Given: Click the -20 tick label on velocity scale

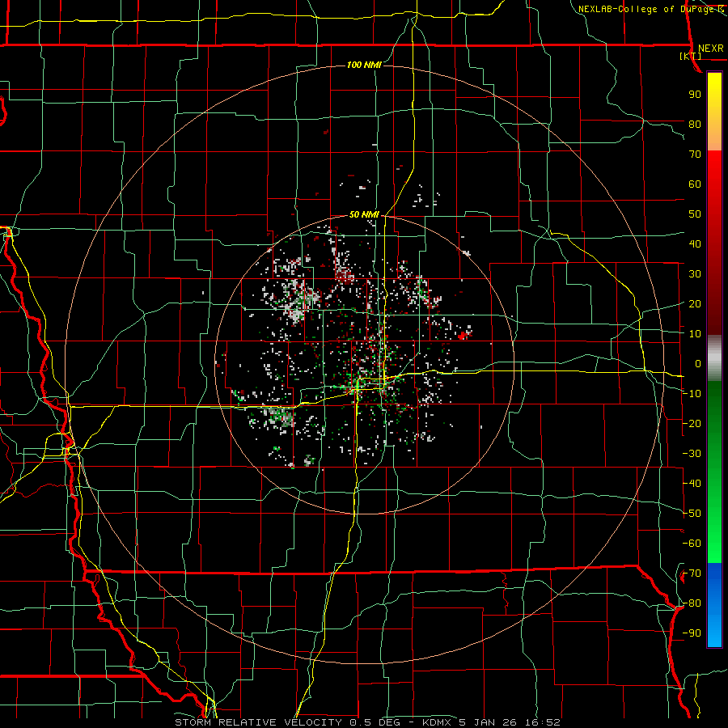Looking at the screenshot, I should (692, 423).
